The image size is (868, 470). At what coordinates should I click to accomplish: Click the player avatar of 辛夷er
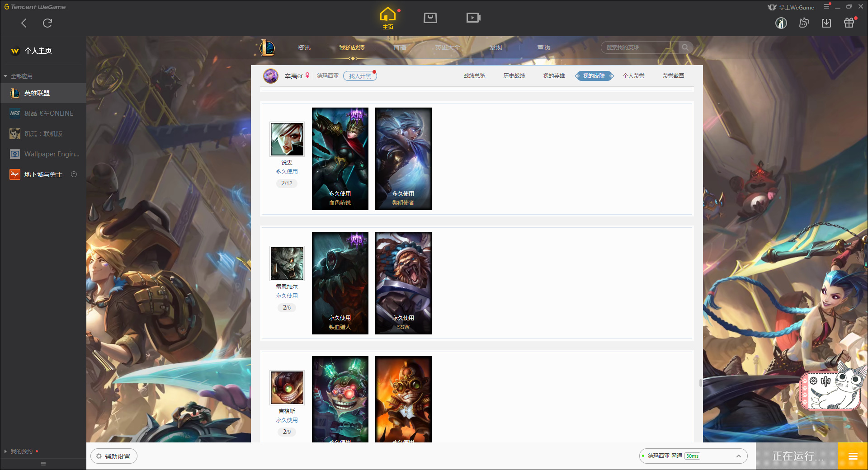pyautogui.click(x=271, y=76)
